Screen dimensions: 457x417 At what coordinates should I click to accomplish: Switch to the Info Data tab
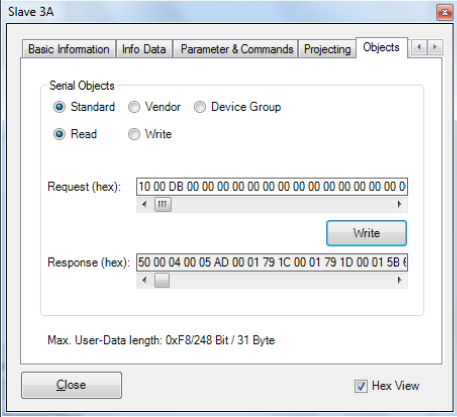(x=144, y=49)
